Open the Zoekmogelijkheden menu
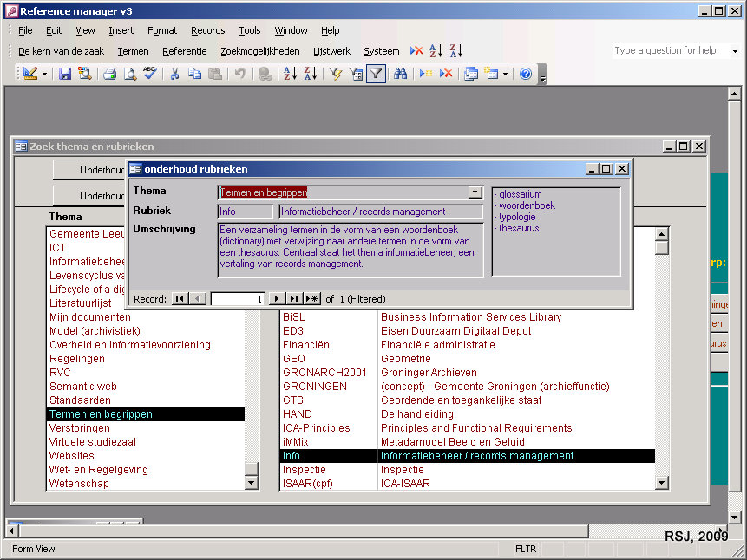The height and width of the screenshot is (560, 747). click(x=259, y=51)
